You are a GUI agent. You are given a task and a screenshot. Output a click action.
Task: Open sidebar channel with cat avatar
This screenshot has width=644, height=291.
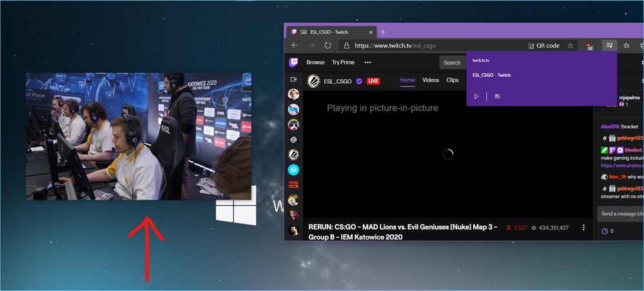coord(293,124)
